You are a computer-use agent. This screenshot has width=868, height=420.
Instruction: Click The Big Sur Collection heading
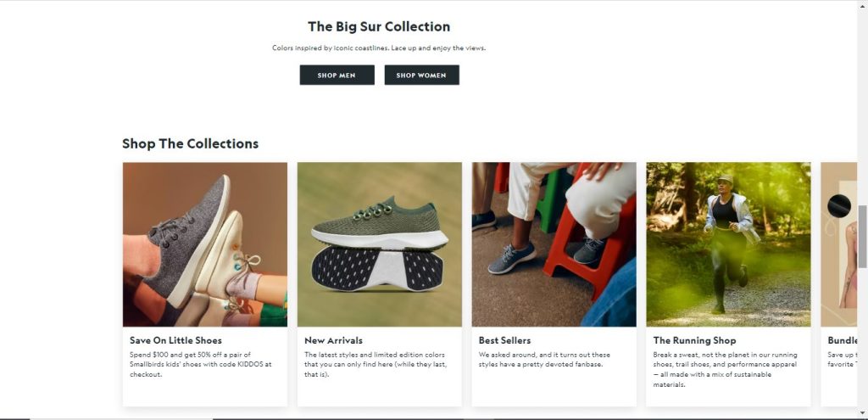point(379,27)
